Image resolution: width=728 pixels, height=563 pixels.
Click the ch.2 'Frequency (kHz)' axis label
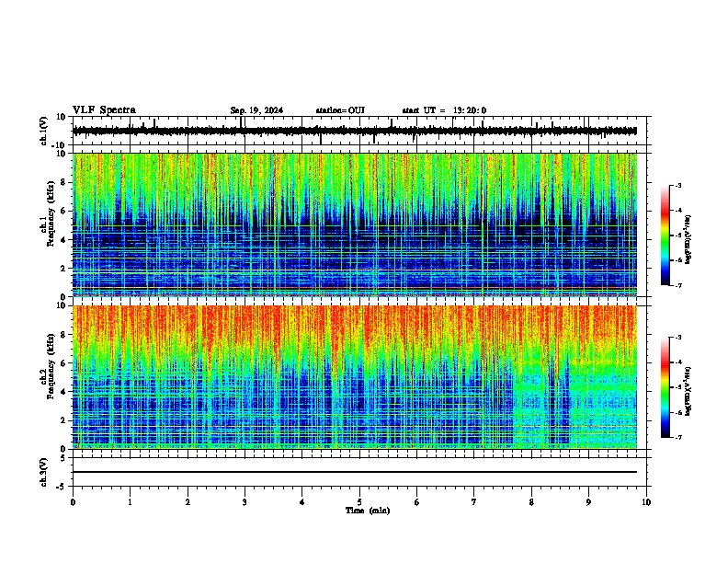[x=51, y=365]
